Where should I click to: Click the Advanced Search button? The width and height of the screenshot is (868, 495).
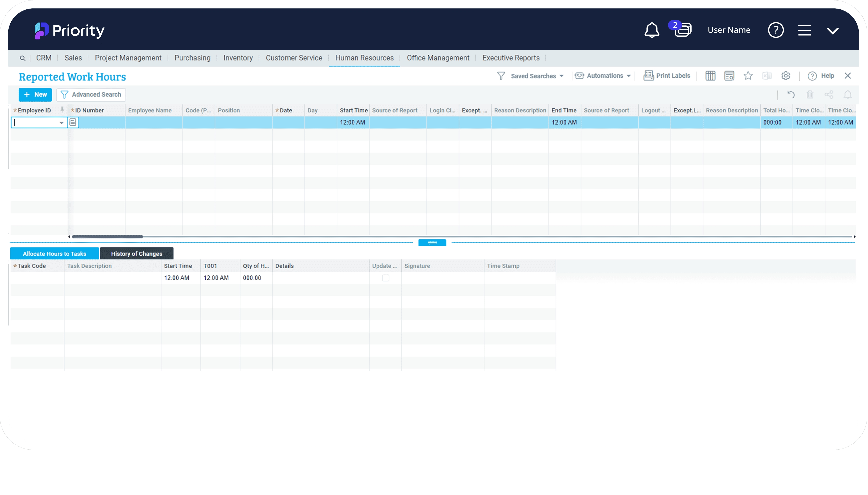[x=91, y=94]
